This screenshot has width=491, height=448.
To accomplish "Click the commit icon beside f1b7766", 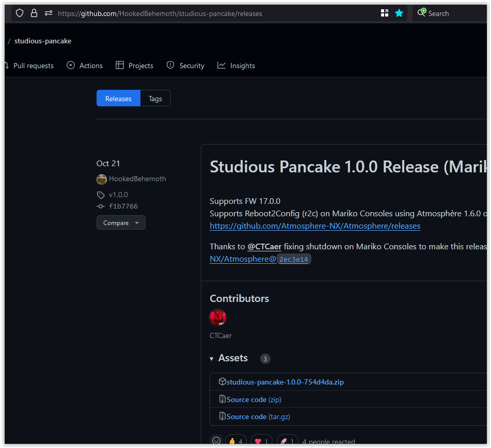I will point(101,206).
